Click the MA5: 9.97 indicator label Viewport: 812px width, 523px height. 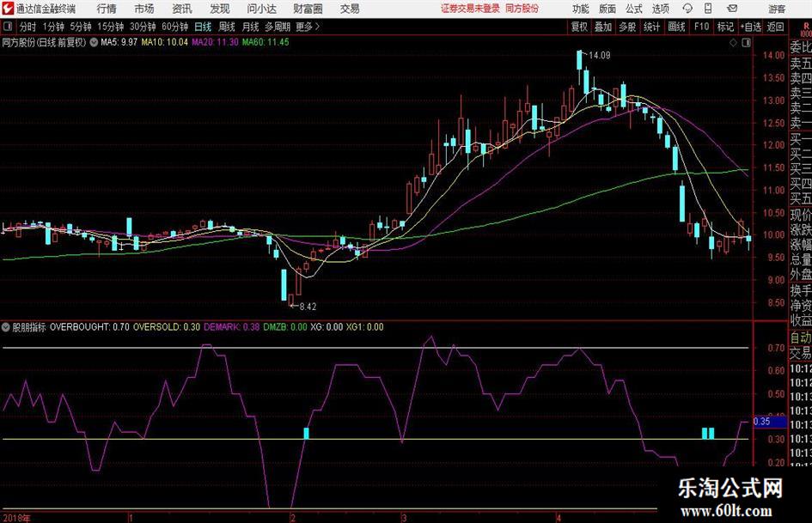coord(119,42)
